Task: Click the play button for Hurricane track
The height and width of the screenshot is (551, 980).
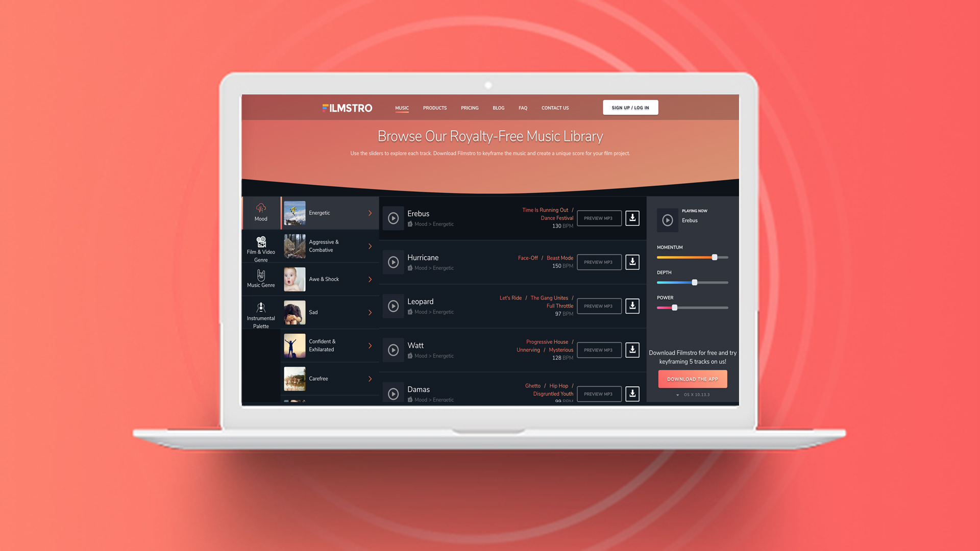Action: 393,262
